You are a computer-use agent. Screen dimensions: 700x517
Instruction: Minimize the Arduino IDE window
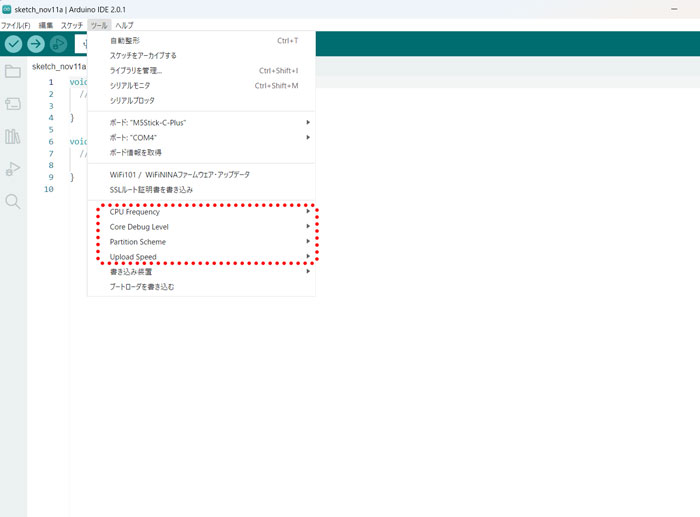click(x=674, y=9)
